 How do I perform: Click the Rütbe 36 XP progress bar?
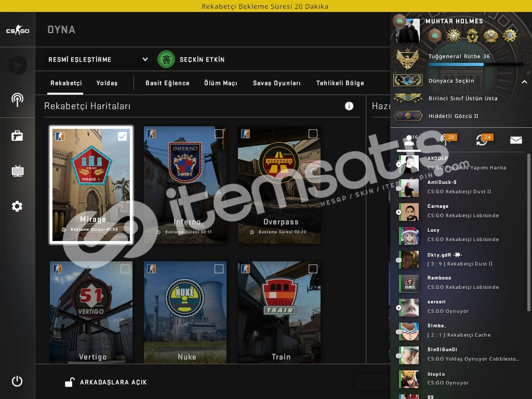pyautogui.click(x=476, y=64)
